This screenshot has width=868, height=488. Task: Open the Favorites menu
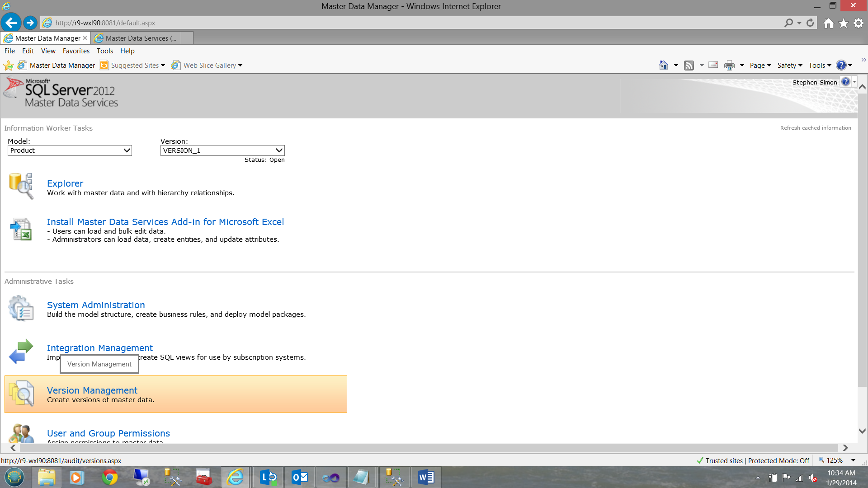click(x=76, y=51)
